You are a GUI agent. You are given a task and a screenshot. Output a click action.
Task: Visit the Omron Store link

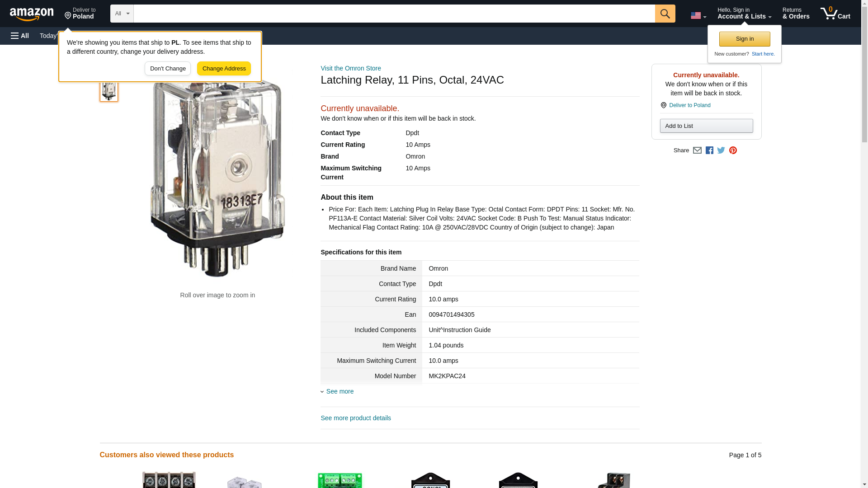(x=351, y=68)
